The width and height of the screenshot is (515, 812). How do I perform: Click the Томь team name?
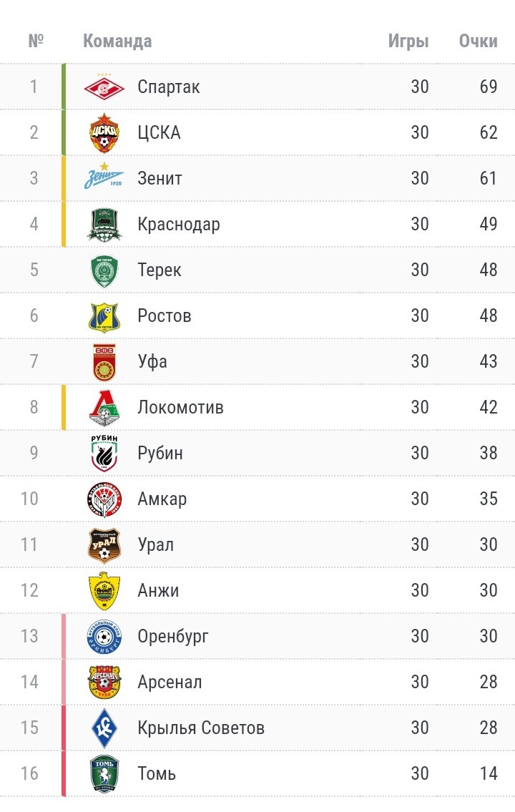click(157, 773)
